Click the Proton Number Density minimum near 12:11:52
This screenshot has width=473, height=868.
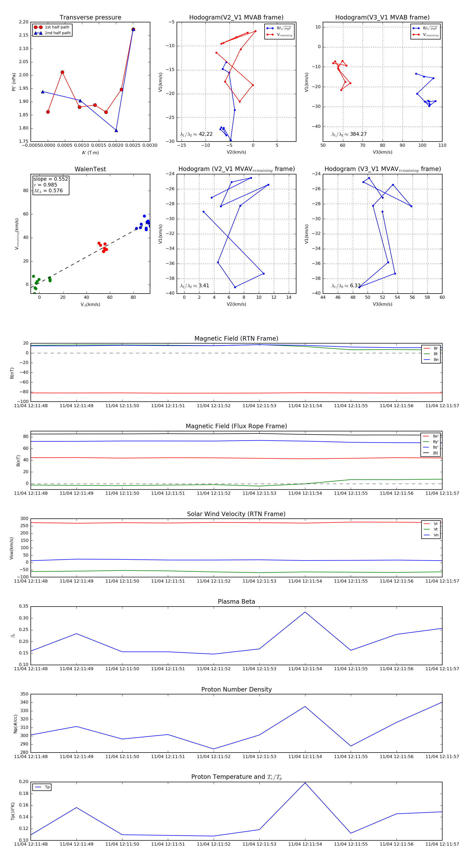tap(213, 749)
